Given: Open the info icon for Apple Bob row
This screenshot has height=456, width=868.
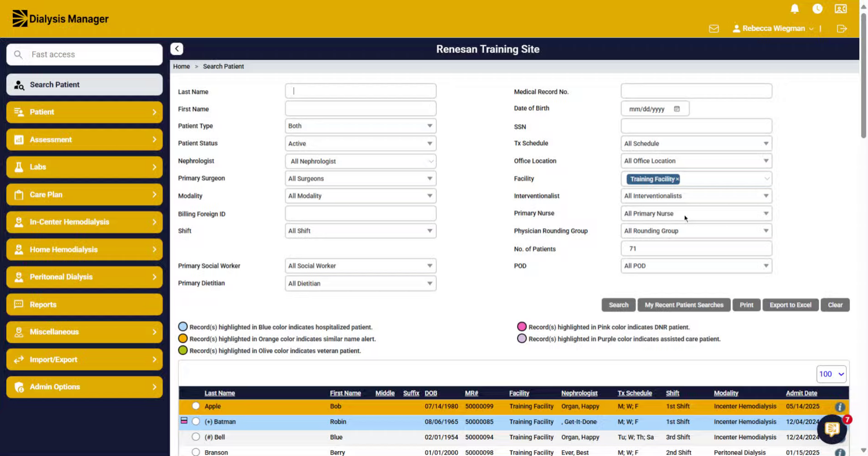Looking at the screenshot, I should pyautogui.click(x=840, y=407).
